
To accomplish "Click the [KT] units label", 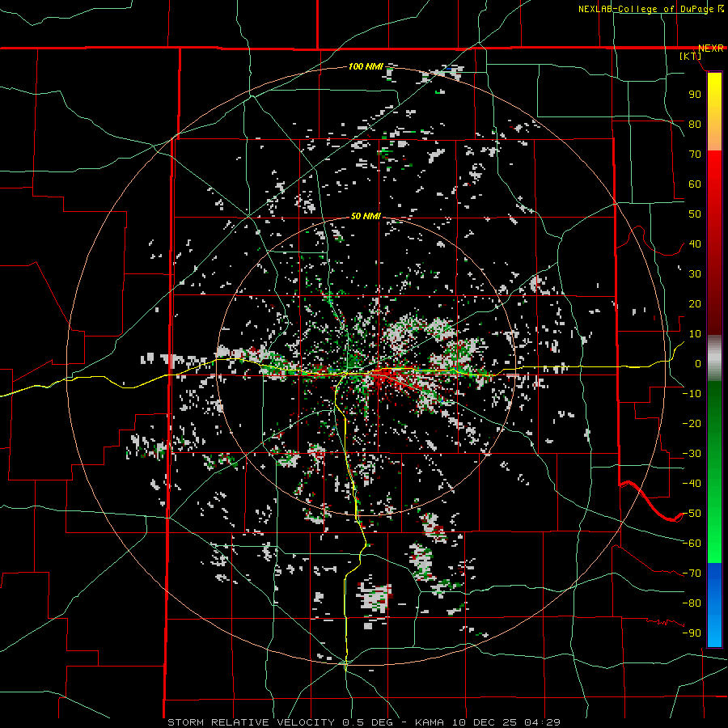I will click(691, 56).
